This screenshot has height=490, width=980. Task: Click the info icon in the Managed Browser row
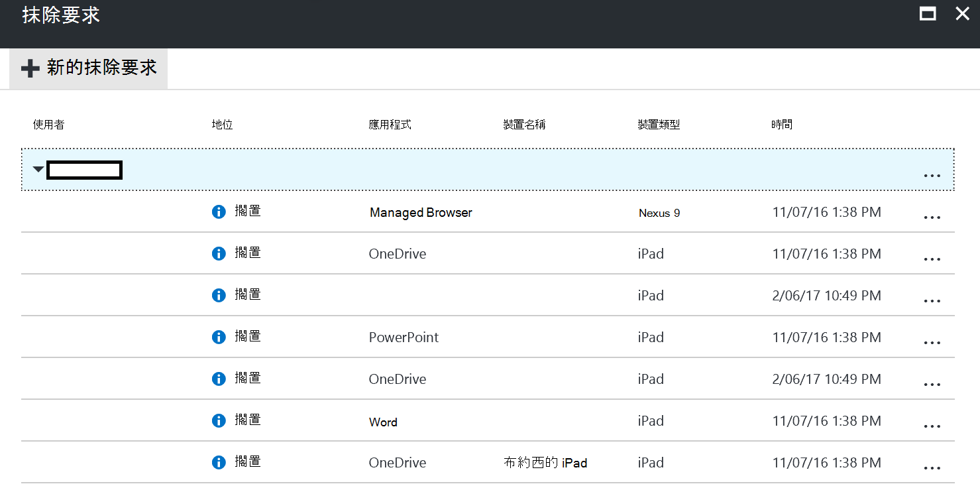pos(219,212)
